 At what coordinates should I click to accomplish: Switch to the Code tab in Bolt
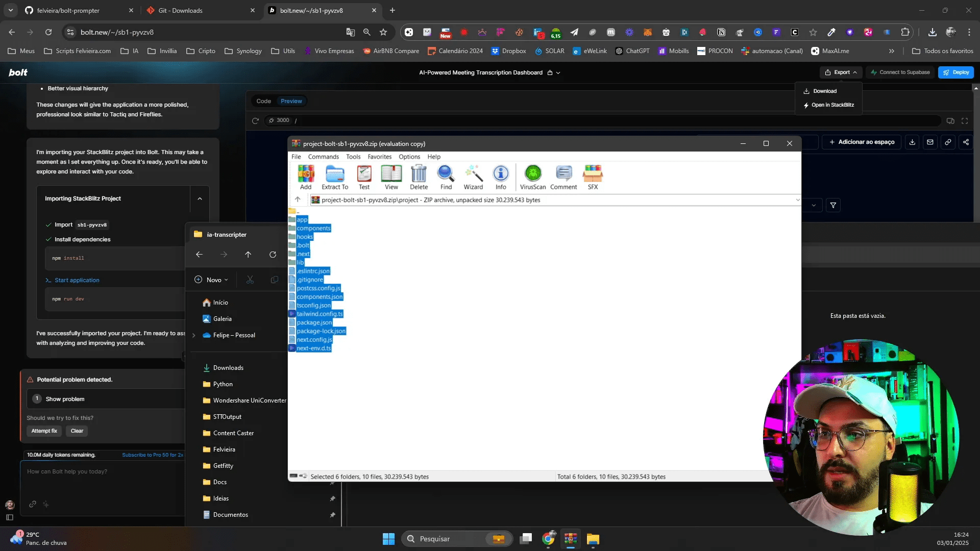pyautogui.click(x=263, y=101)
